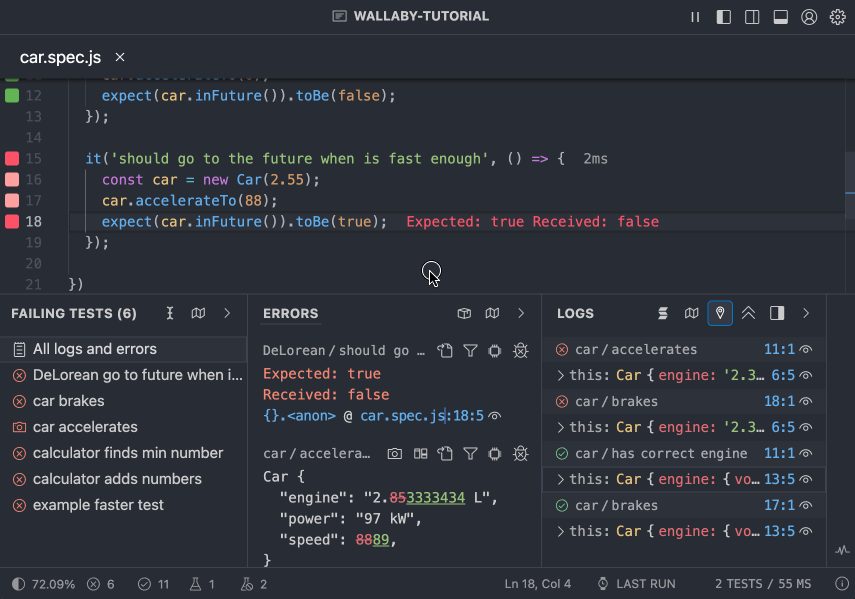Select 'example faster test' failing test
The height and width of the screenshot is (599, 855).
(124, 505)
